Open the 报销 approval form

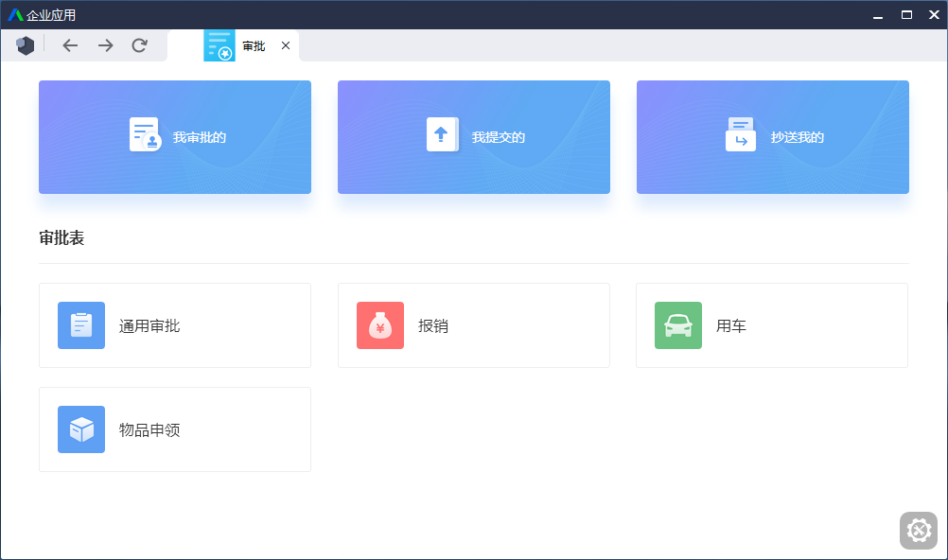(473, 325)
